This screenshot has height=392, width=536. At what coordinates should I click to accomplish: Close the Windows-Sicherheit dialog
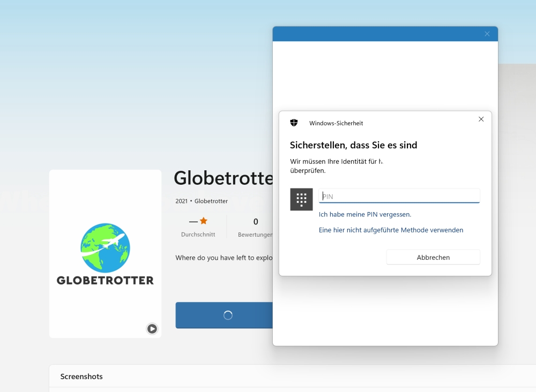coord(481,119)
